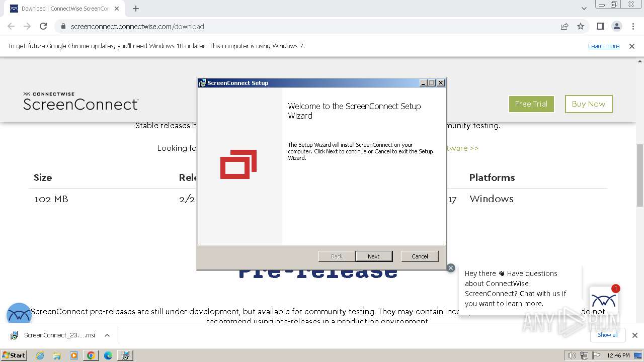The width and height of the screenshot is (644, 362).
Task: Expand download item options chevron
Action: [107, 335]
